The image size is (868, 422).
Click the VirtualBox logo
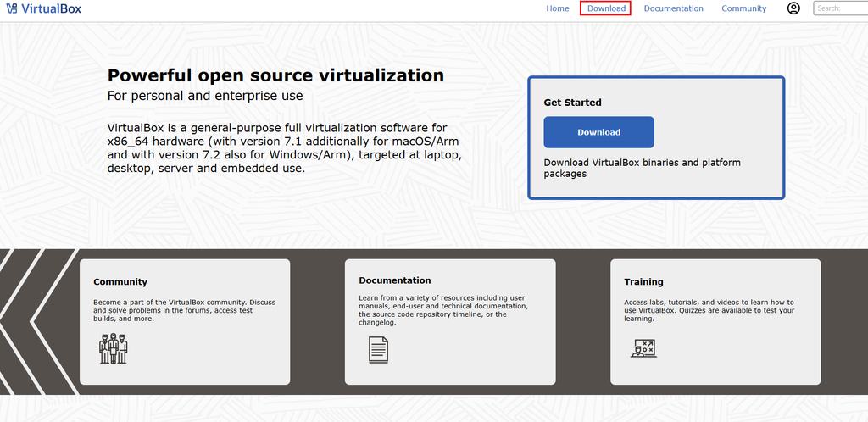tap(44, 8)
